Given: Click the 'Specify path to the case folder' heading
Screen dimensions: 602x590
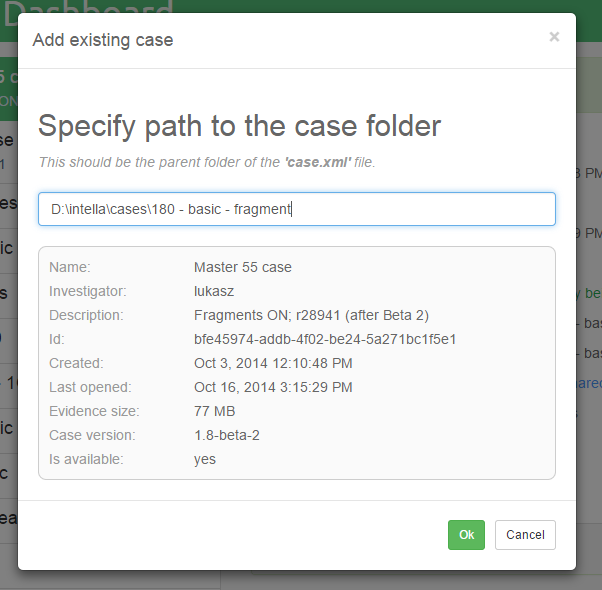Looking at the screenshot, I should (239, 126).
